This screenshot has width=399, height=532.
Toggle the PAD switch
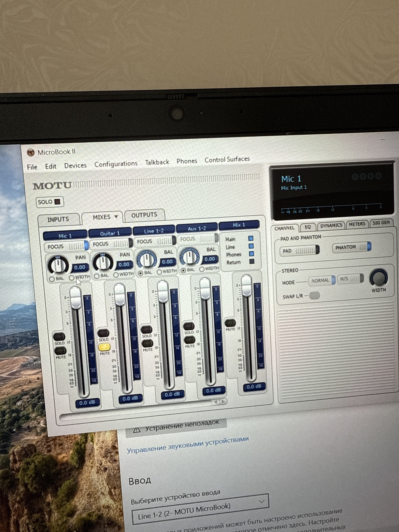point(300,251)
